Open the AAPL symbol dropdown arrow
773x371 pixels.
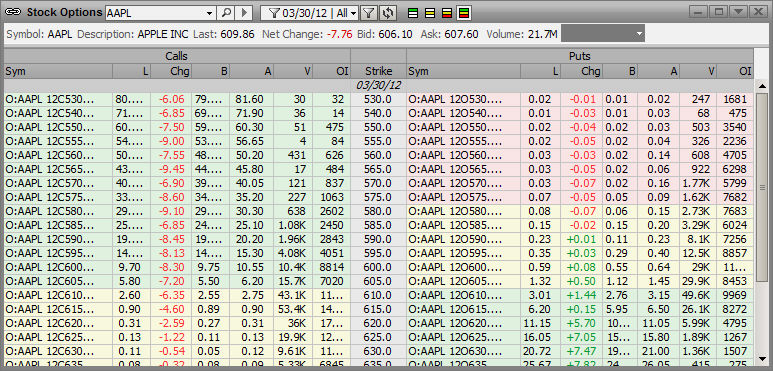[x=210, y=13]
